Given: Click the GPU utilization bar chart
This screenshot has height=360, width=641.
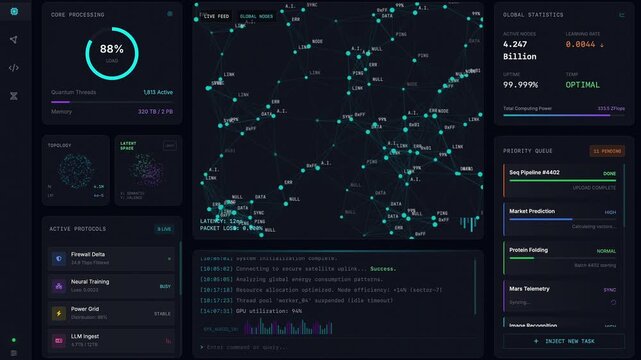Looking at the screenshot, I should click(x=288, y=327).
